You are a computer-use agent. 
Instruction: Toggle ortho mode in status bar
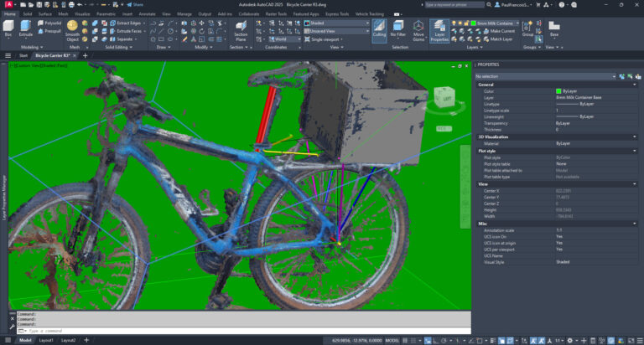(436, 341)
